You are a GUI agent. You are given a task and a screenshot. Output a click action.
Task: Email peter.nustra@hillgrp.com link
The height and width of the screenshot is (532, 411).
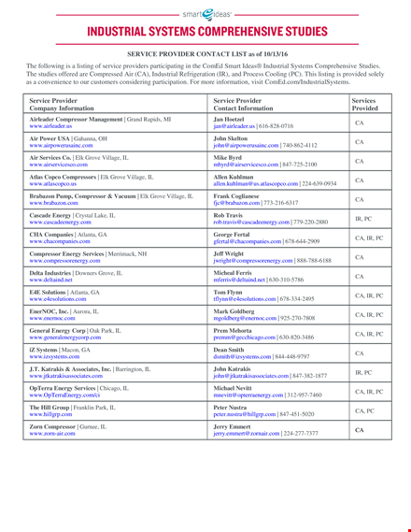tap(245, 414)
